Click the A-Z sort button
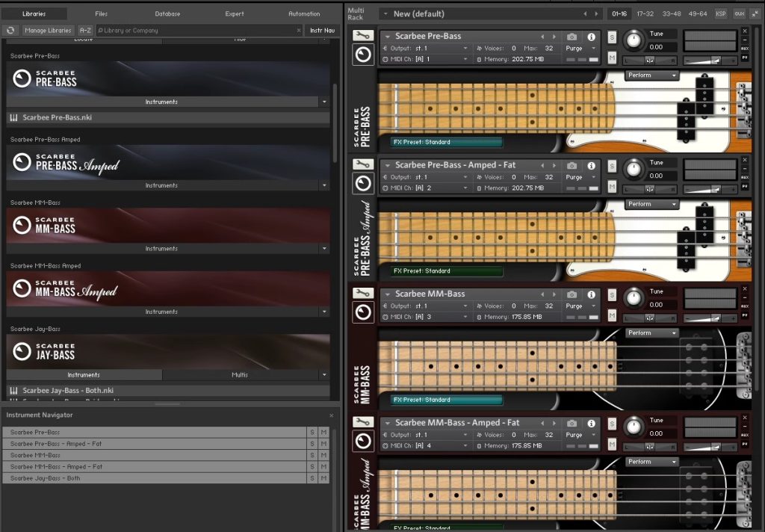Image resolution: width=765 pixels, height=532 pixels. [x=85, y=31]
